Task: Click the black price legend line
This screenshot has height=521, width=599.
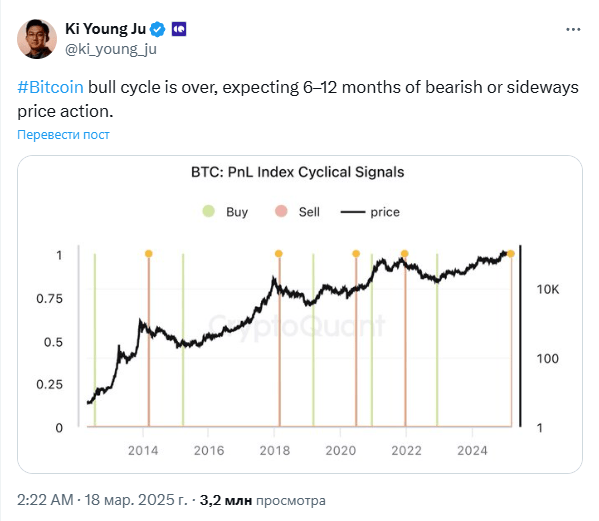Action: [x=353, y=212]
